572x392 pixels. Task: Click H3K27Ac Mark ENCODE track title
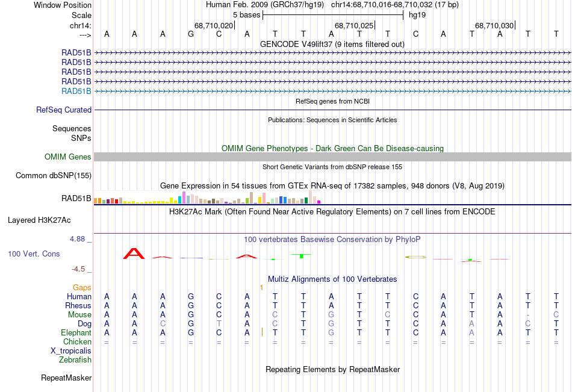tap(332, 212)
